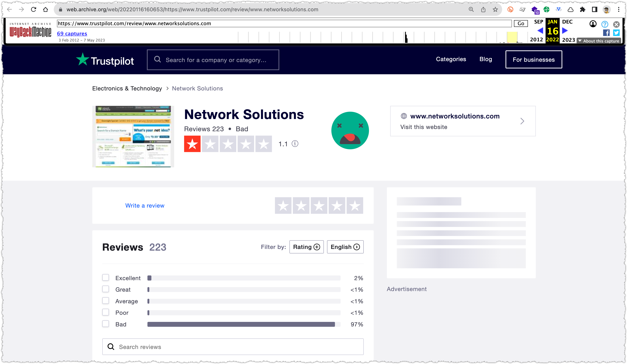
Task: Open the Wayback user account icon
Action: [593, 24]
